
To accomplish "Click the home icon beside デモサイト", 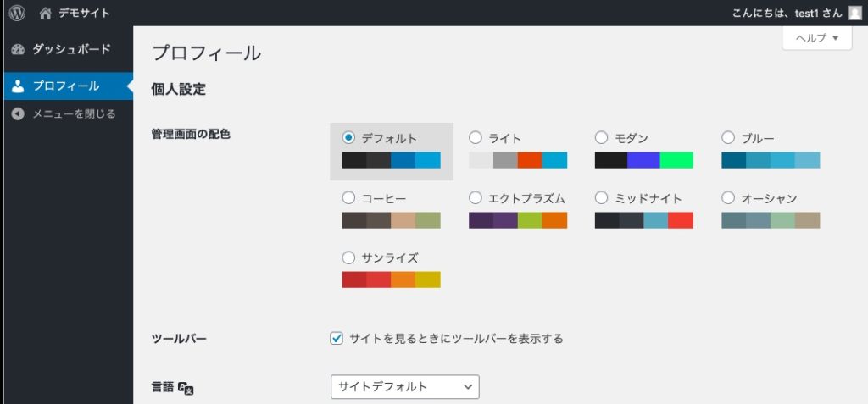I will pos(46,13).
